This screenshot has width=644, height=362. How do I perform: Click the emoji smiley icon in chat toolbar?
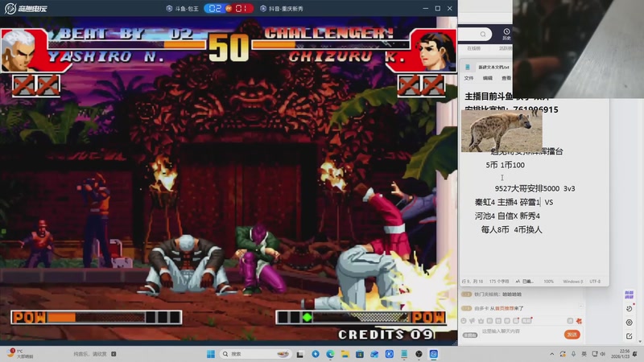(464, 321)
